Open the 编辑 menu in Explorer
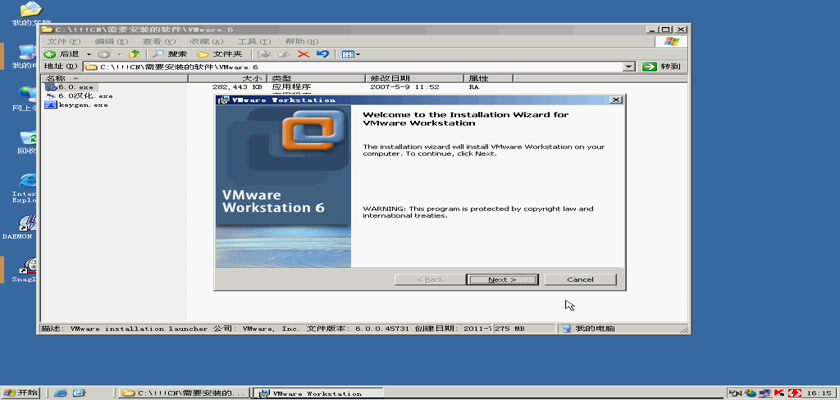This screenshot has height=400, width=840. (x=111, y=41)
